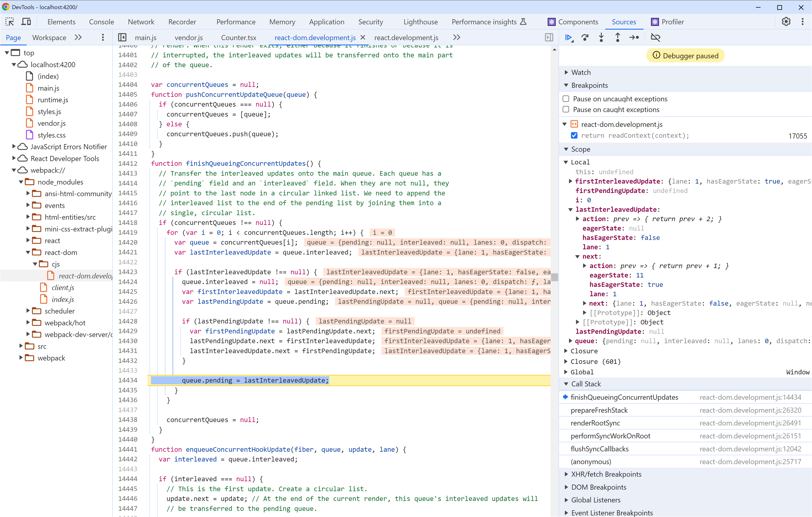Select styles.css file in navigator
The image size is (812, 517).
[52, 135]
